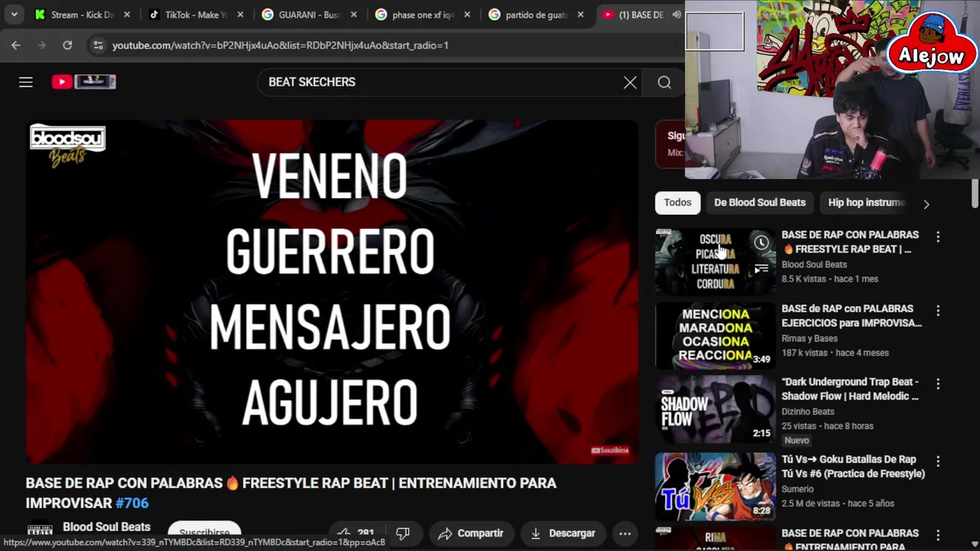
Task: Open the #706 hashtag link
Action: pos(132,503)
